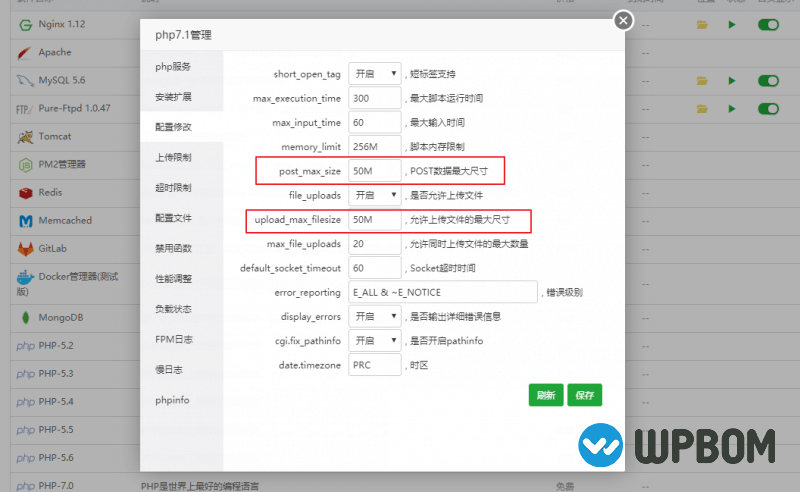Click the max_input_time field
The image size is (800, 492).
pos(375,122)
